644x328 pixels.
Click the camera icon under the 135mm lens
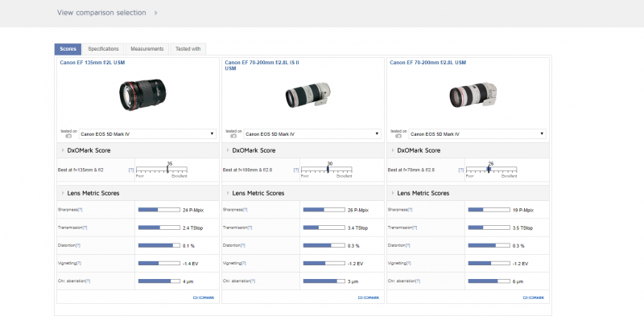[x=68, y=137]
